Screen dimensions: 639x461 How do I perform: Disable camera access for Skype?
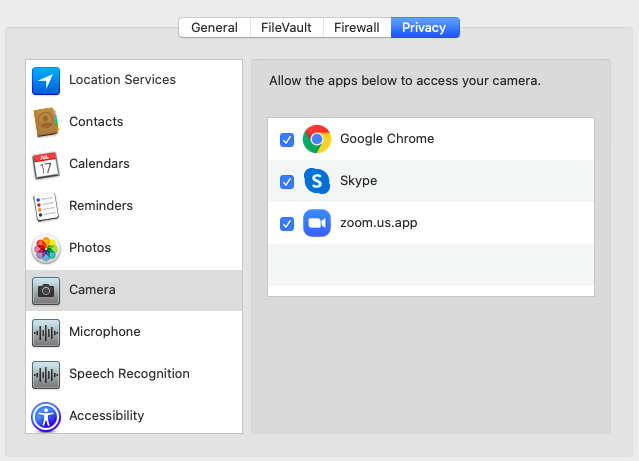click(x=287, y=182)
